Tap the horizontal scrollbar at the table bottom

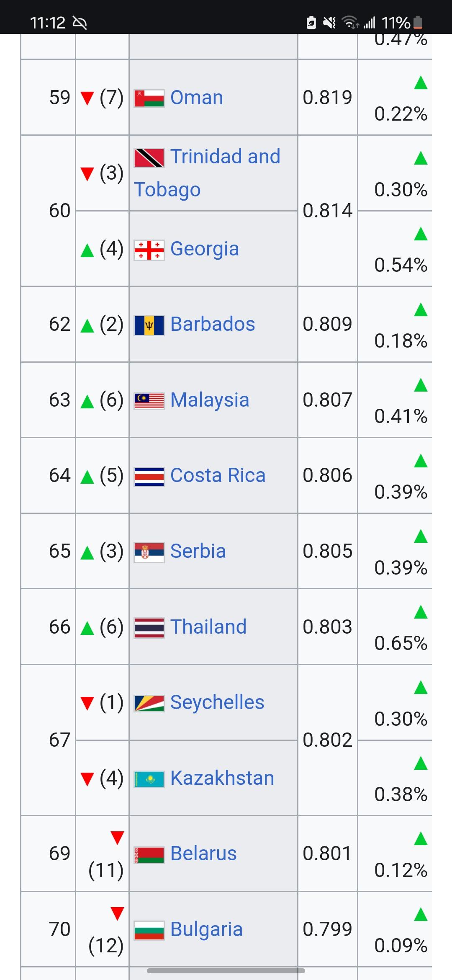(226, 970)
